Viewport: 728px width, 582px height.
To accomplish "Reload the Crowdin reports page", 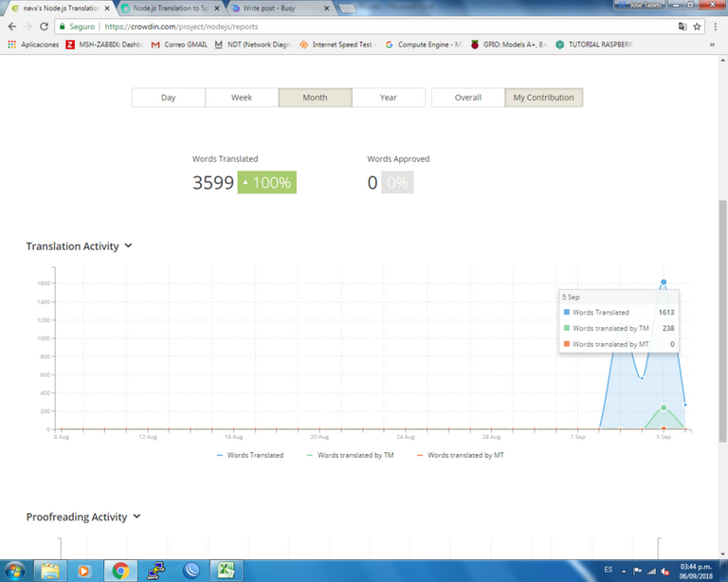I will coord(45,27).
